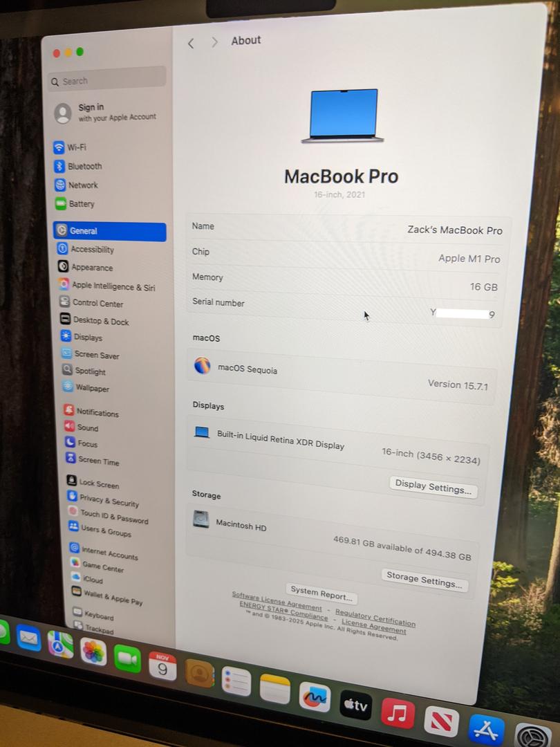This screenshot has width=560, height=747.
Task: Click the Version 15.7.1 text
Action: point(458,385)
